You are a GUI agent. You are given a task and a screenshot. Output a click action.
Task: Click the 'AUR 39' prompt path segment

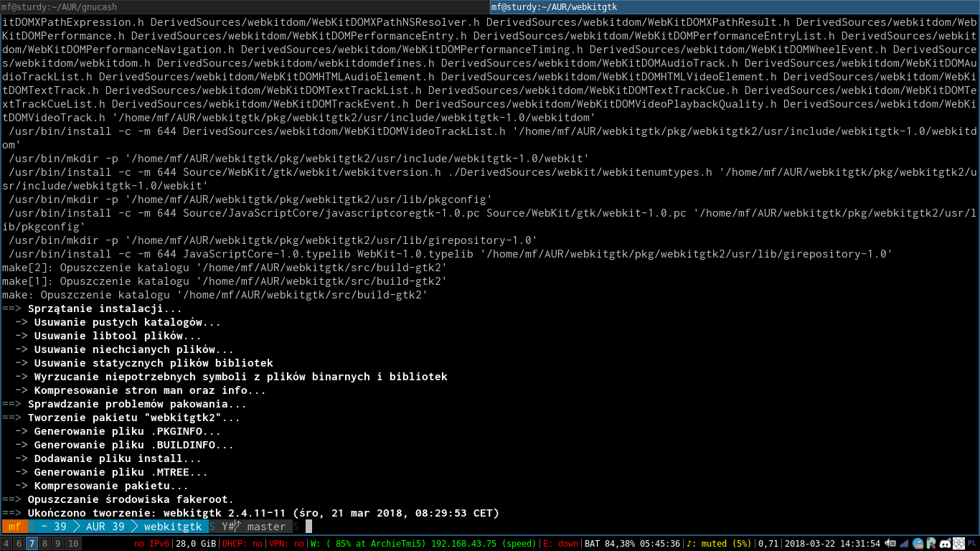(105, 527)
